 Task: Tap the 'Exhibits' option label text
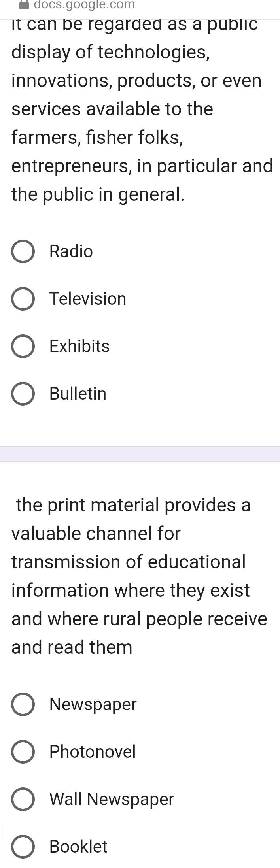click(x=79, y=346)
